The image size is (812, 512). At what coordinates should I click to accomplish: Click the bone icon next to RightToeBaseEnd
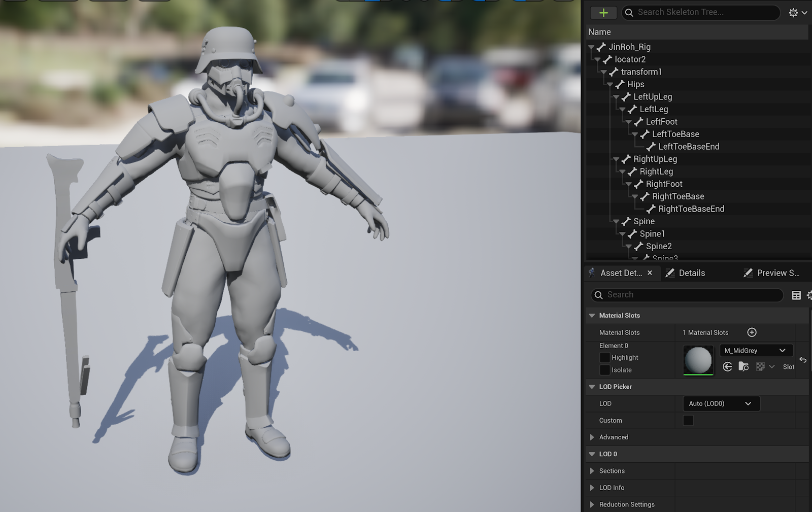pyautogui.click(x=651, y=209)
